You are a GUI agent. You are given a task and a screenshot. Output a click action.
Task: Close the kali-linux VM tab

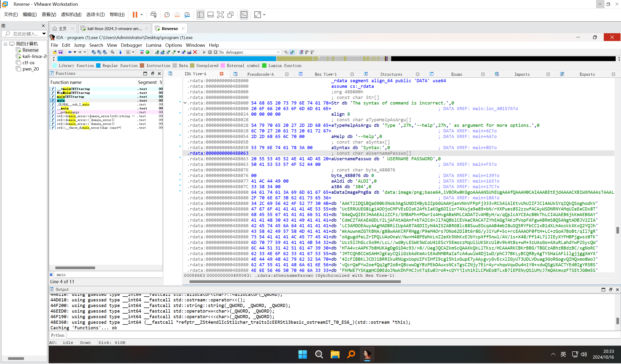tap(147, 29)
